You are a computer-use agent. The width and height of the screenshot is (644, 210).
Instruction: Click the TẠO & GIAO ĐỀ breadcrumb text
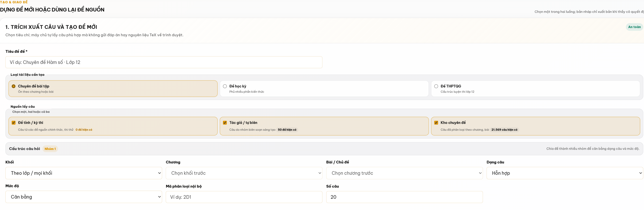(x=14, y=2)
